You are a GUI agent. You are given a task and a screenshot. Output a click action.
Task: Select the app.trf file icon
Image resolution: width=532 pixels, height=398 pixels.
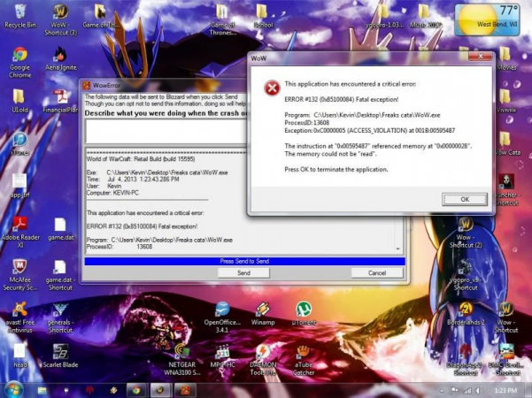coord(20,186)
